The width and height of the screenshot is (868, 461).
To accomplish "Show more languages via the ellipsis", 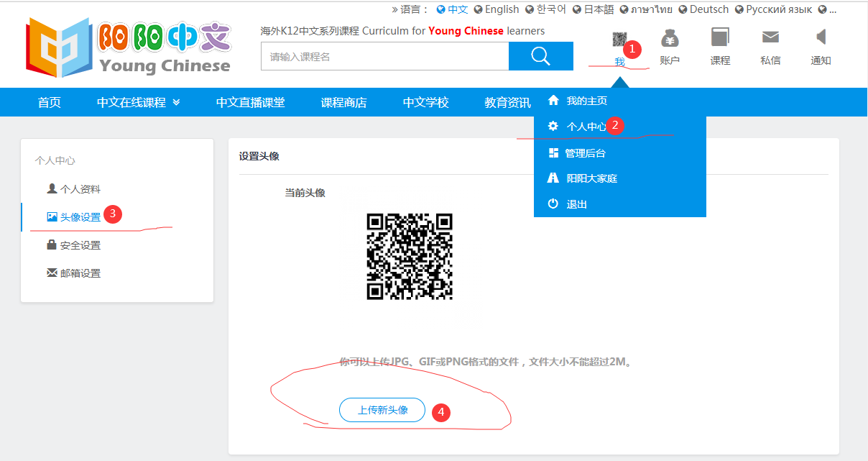I will point(833,9).
